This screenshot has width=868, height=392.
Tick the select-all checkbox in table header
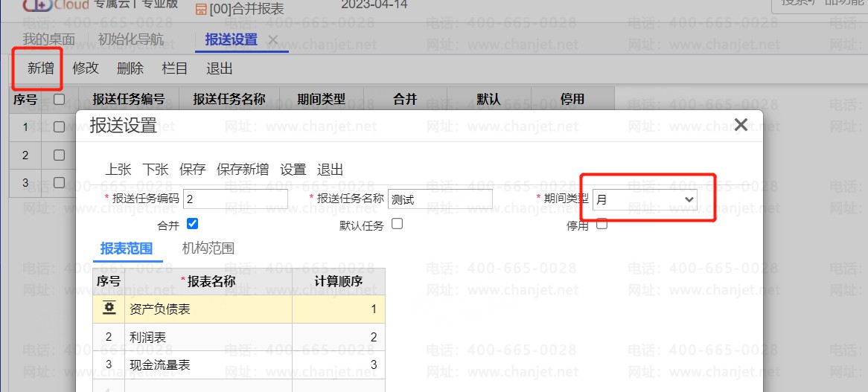60,99
